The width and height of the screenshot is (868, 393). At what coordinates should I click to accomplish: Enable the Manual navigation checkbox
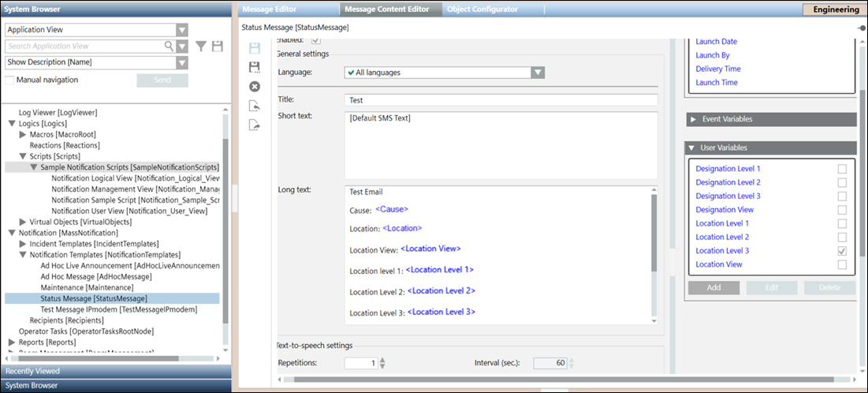tap(10, 80)
